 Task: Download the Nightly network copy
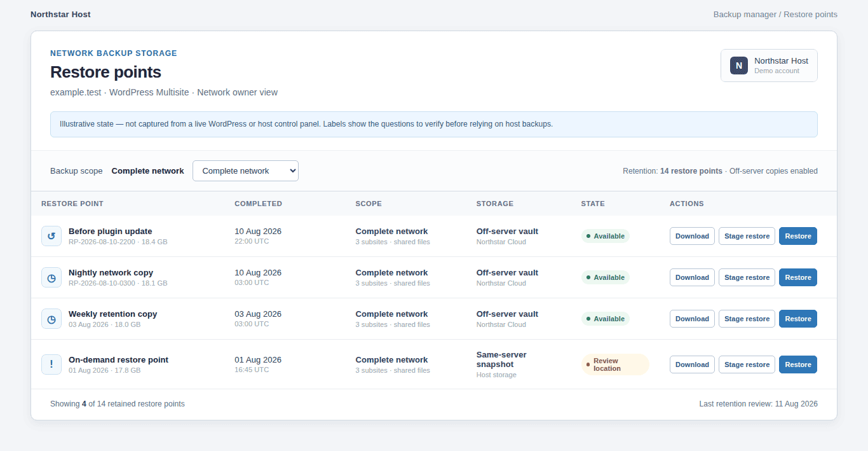(x=692, y=277)
